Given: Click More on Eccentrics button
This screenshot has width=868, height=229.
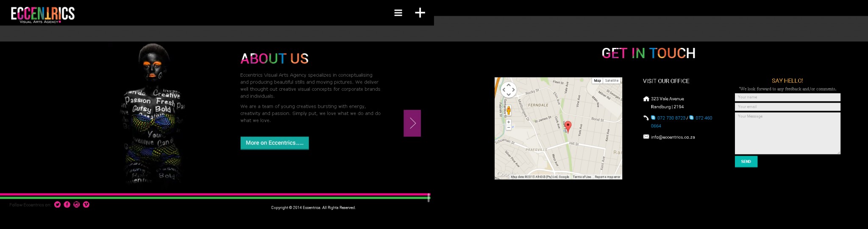Looking at the screenshot, I should [x=274, y=143].
